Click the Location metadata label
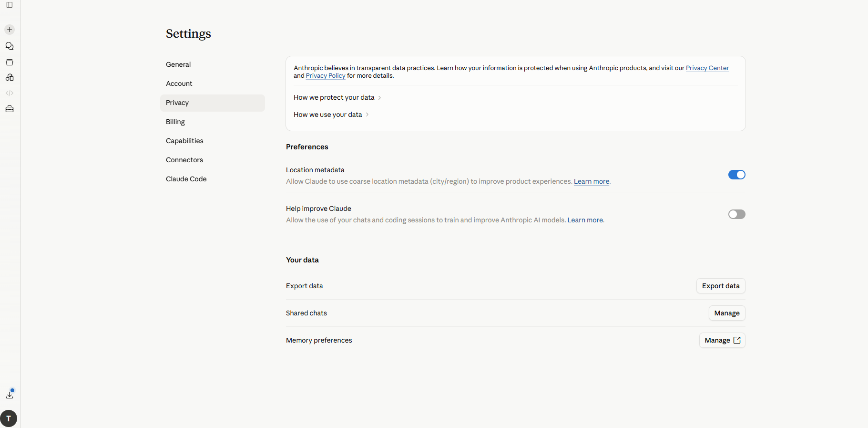This screenshot has height=428, width=868. click(315, 170)
